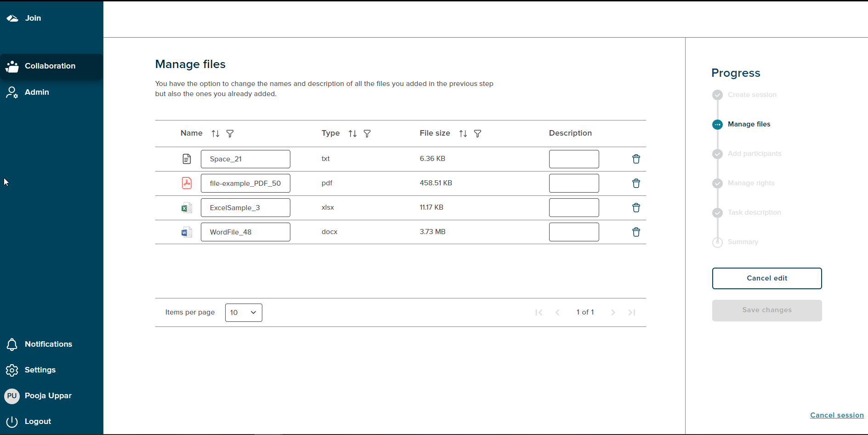This screenshot has height=435, width=868.
Task: Click the 458.51 KB file size cell
Action: pos(436,183)
